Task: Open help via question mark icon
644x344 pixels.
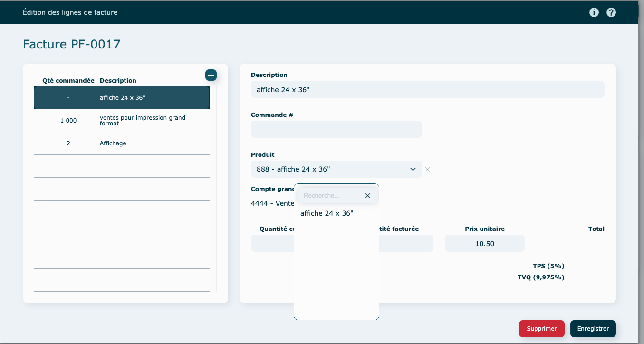Action: click(x=611, y=12)
